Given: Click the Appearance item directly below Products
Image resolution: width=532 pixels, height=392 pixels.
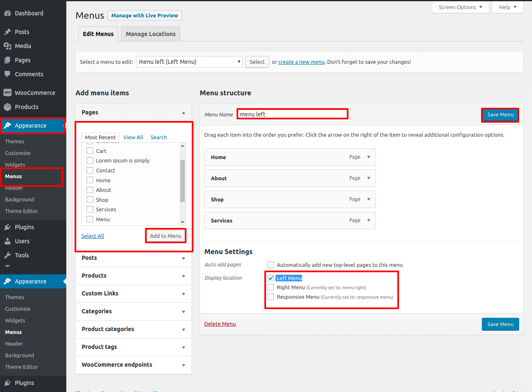Looking at the screenshot, I should click(x=33, y=126).
